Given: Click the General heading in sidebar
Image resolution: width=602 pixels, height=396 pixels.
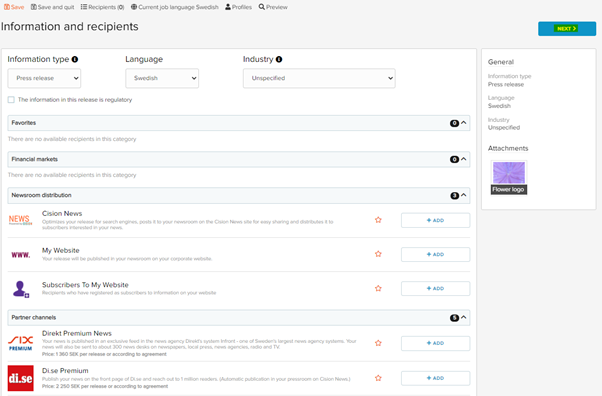Looking at the screenshot, I should tap(501, 62).
